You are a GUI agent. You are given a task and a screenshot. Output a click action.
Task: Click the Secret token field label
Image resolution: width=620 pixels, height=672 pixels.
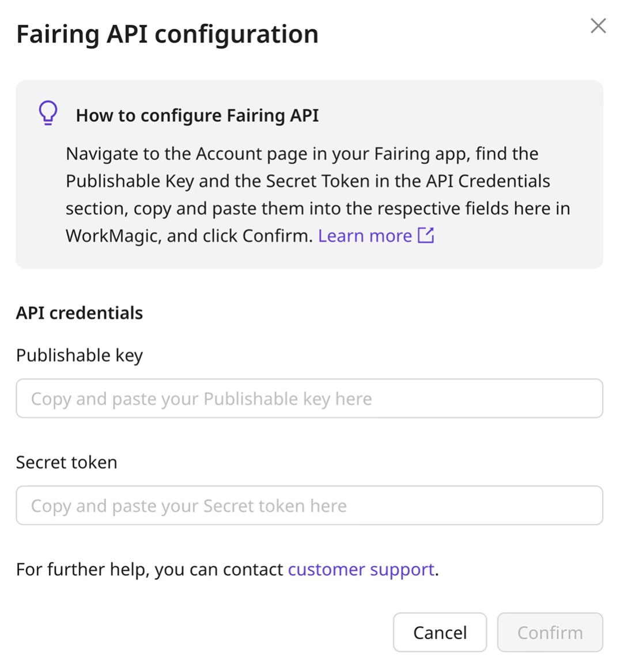67,462
